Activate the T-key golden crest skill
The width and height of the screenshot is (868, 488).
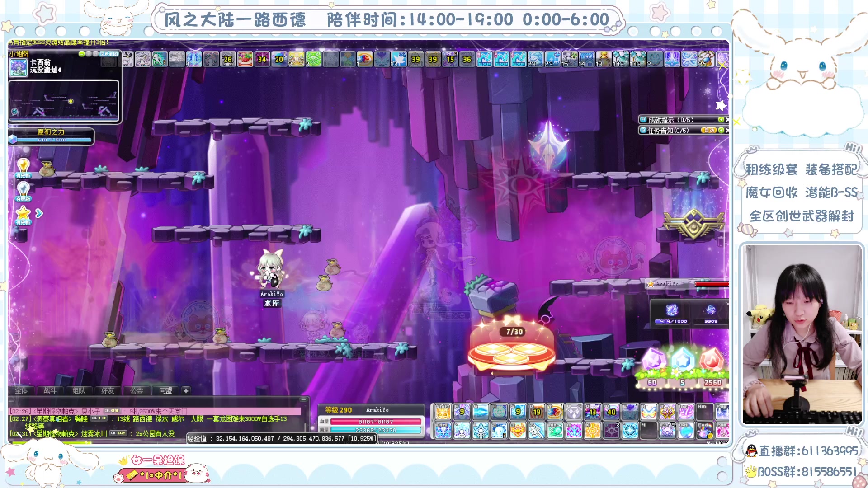click(x=667, y=412)
